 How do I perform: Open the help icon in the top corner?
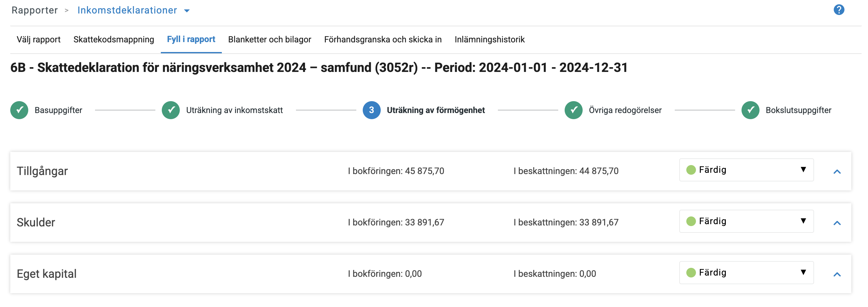click(839, 10)
